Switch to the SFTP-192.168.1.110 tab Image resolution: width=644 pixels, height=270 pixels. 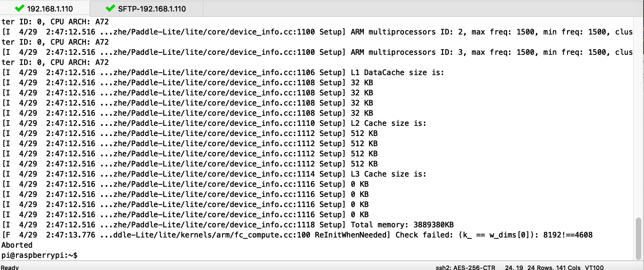tap(153, 8)
